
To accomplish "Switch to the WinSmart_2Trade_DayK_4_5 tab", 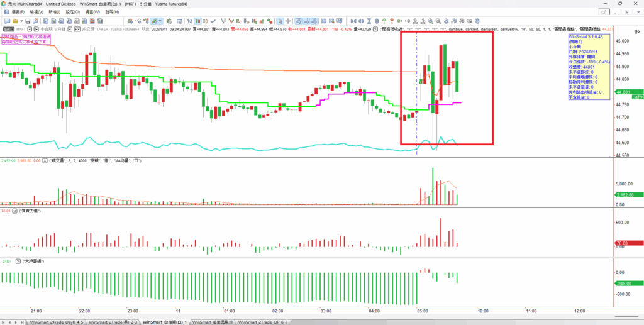I will click(x=56, y=322).
